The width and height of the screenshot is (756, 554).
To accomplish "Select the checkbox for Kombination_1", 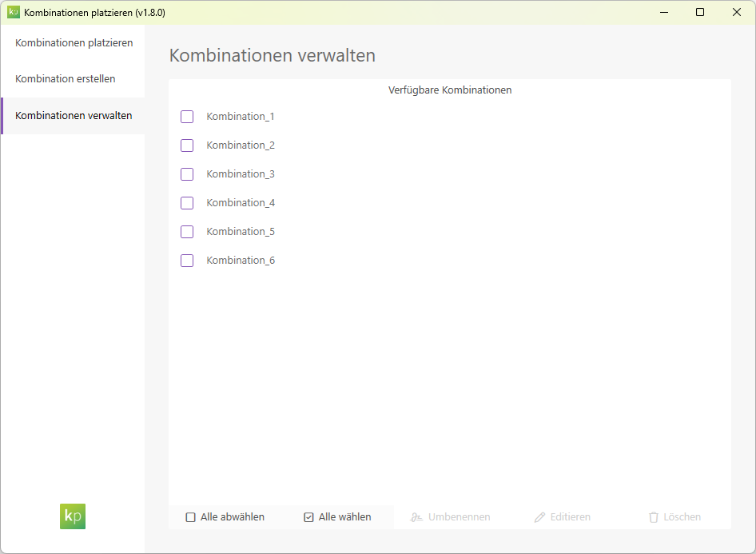I will [x=186, y=116].
